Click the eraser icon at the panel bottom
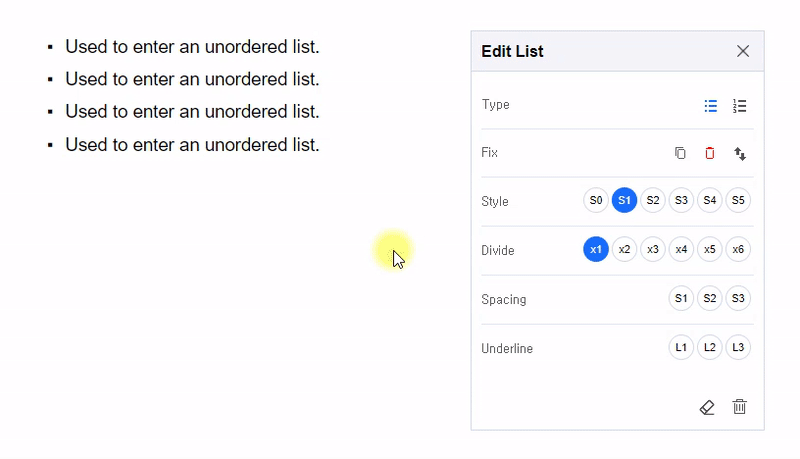 pos(707,407)
